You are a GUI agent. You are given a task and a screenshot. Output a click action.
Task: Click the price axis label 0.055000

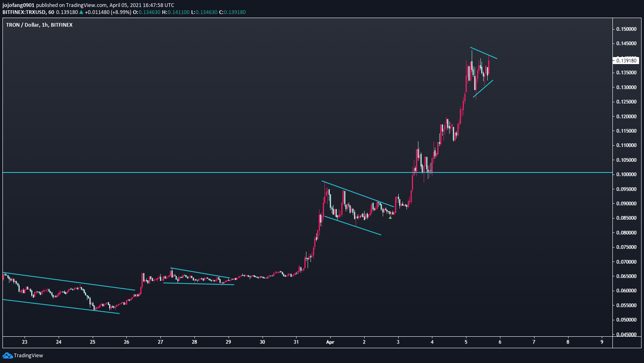point(626,306)
